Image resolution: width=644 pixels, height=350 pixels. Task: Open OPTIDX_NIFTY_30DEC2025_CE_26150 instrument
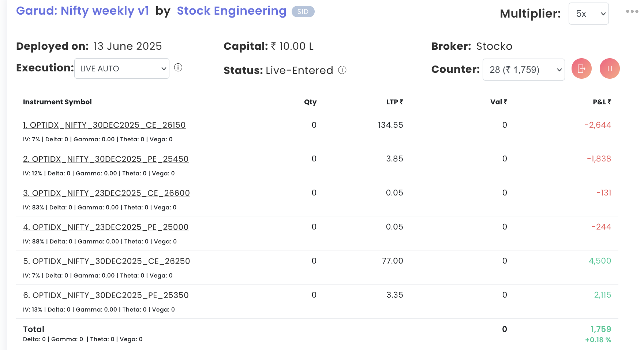(x=104, y=125)
